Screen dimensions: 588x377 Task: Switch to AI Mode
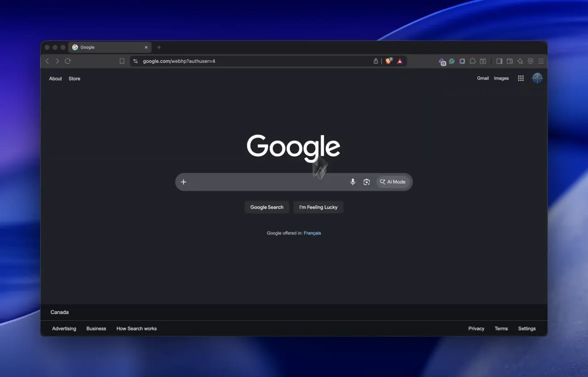pyautogui.click(x=393, y=182)
